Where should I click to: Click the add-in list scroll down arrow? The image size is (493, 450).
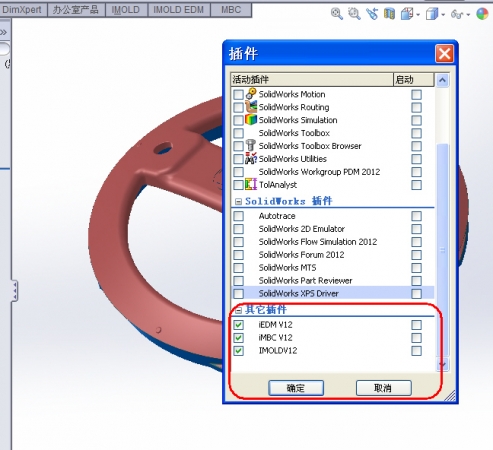(x=442, y=364)
